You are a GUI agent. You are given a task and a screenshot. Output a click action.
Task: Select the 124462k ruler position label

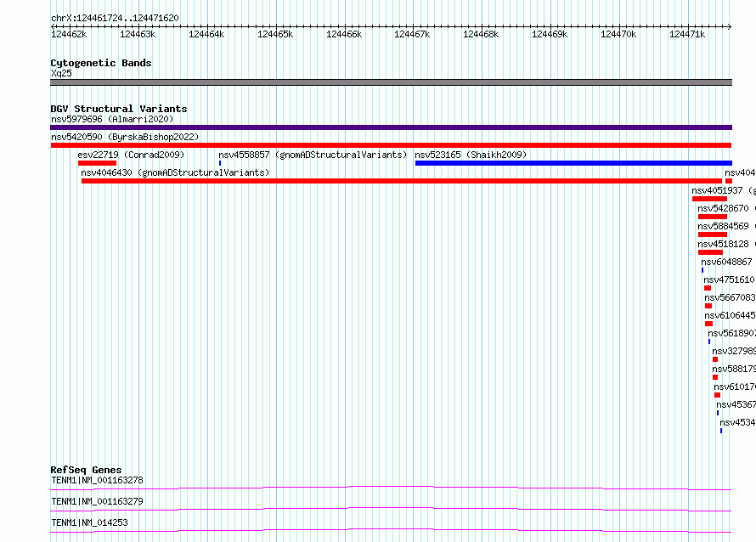click(69, 34)
